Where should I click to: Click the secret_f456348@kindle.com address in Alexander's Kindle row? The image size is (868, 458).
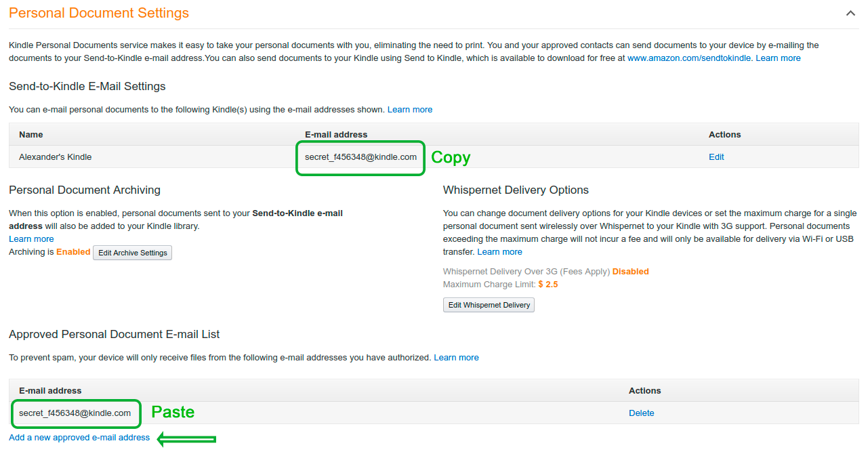click(360, 157)
